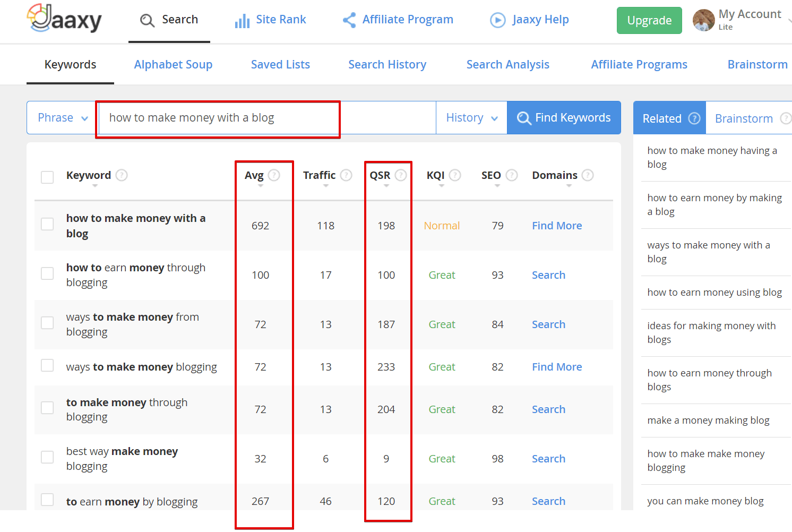Sort table by Domains column

tap(569, 186)
